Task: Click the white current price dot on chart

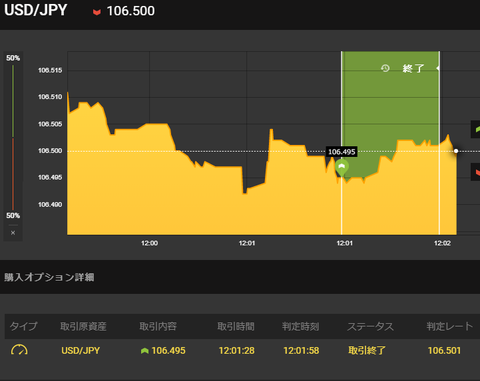Action: click(x=456, y=151)
